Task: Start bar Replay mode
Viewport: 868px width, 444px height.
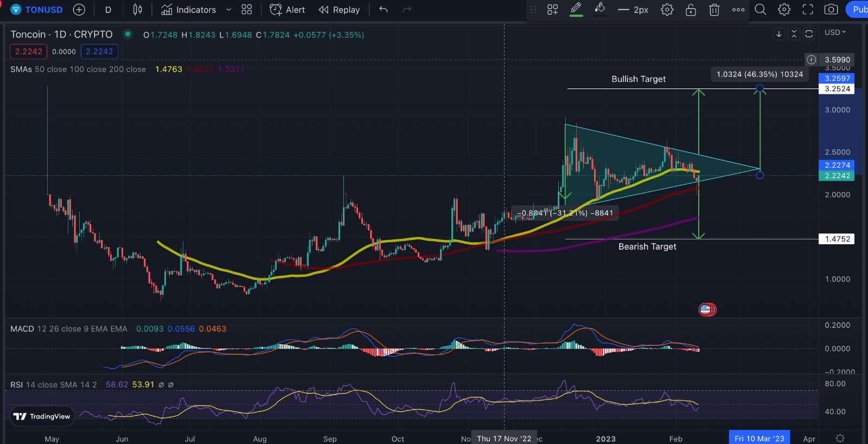Action: point(339,10)
